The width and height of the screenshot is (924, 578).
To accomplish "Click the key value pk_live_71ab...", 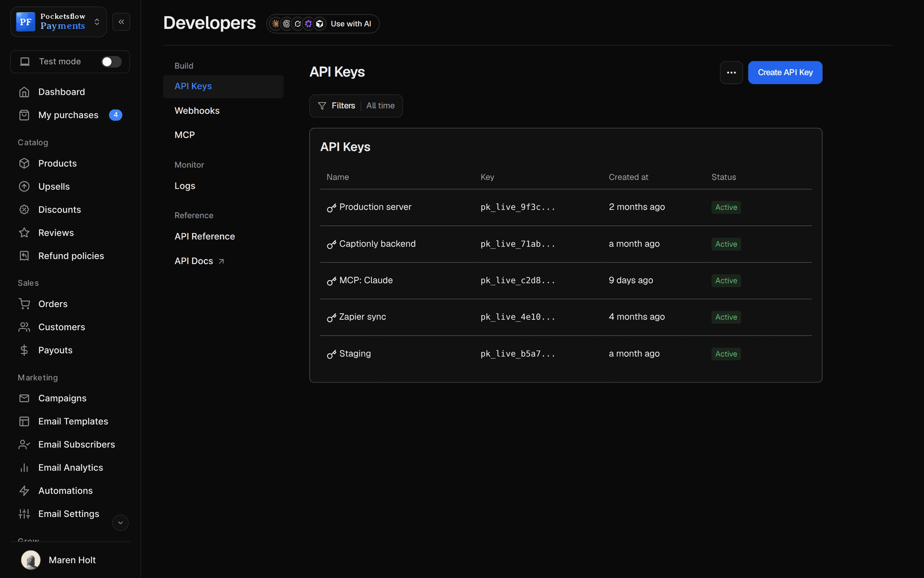I will [517, 244].
